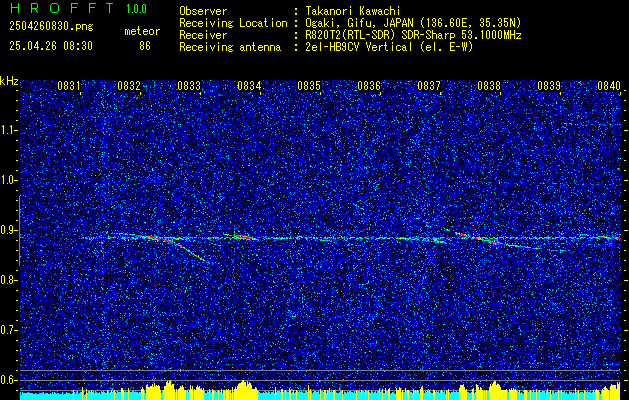
Task: Click the observer name Takanori Kawachi
Action: (x=355, y=11)
